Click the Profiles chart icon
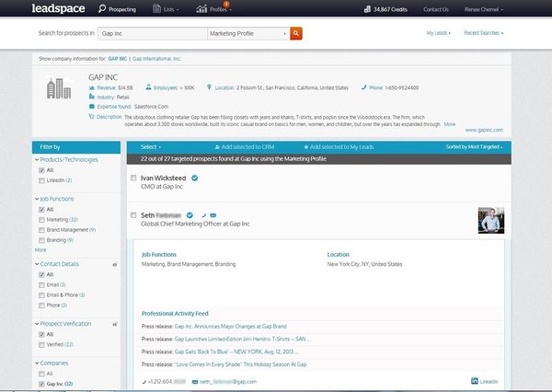The width and height of the screenshot is (552, 392). click(201, 9)
